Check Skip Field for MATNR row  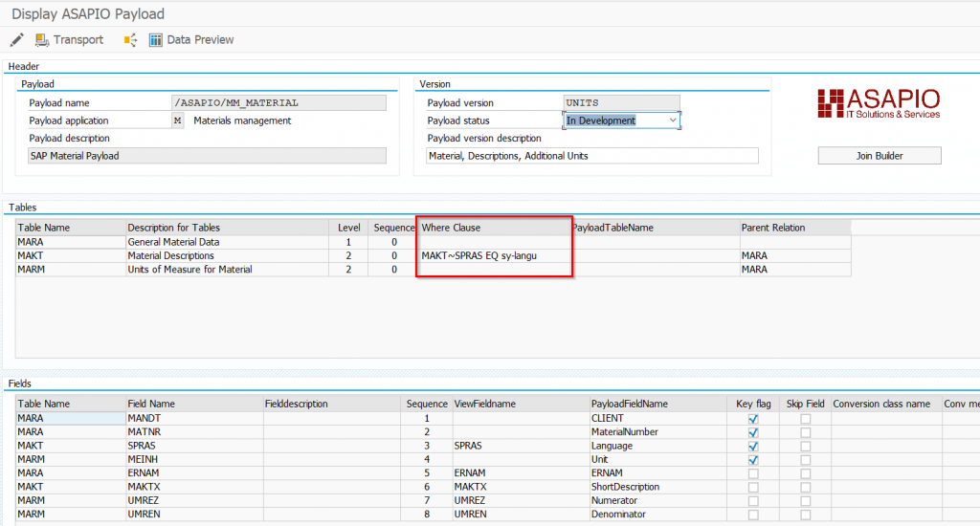click(805, 432)
